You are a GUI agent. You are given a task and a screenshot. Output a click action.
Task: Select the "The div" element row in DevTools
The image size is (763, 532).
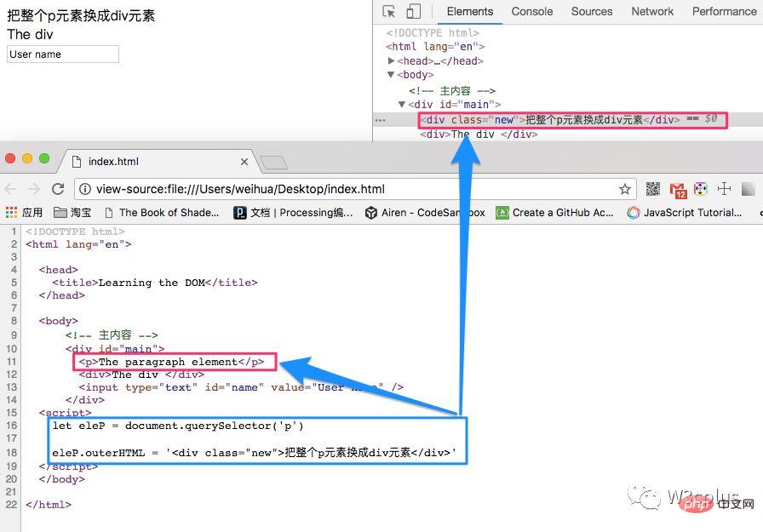click(x=479, y=134)
